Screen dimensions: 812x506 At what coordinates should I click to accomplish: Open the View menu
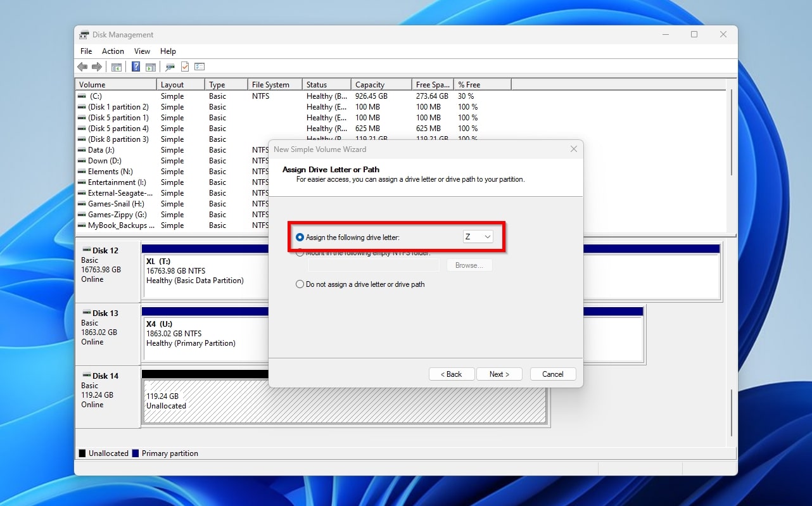[x=142, y=51]
